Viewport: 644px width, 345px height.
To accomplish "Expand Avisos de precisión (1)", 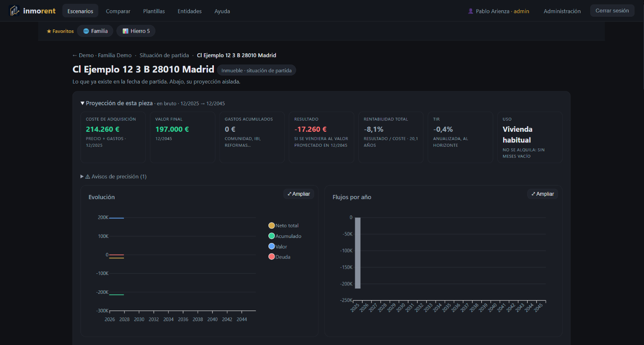I will pos(113,177).
